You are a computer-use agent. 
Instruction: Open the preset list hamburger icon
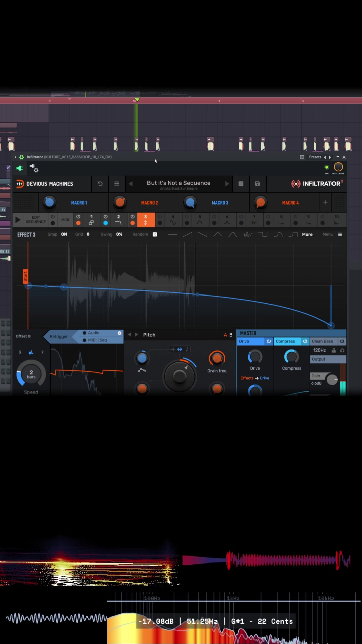click(117, 184)
